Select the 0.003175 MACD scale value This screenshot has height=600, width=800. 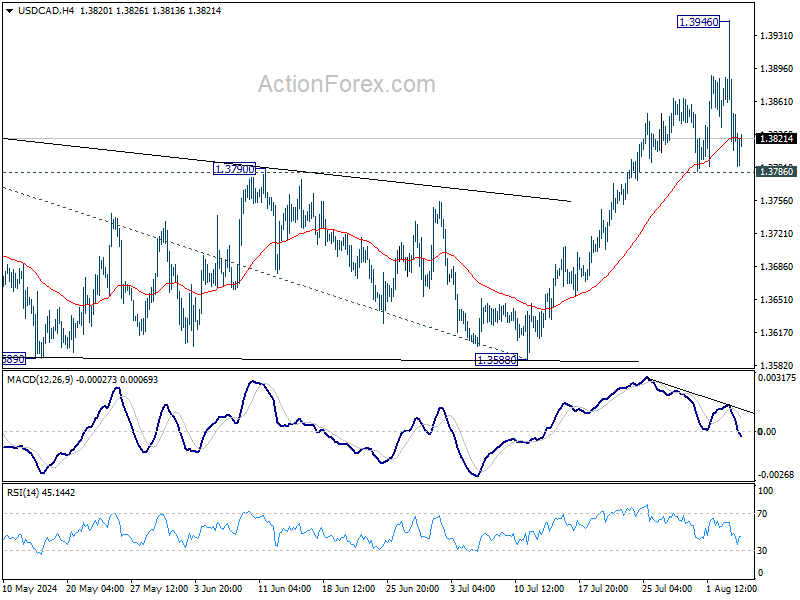click(x=777, y=378)
